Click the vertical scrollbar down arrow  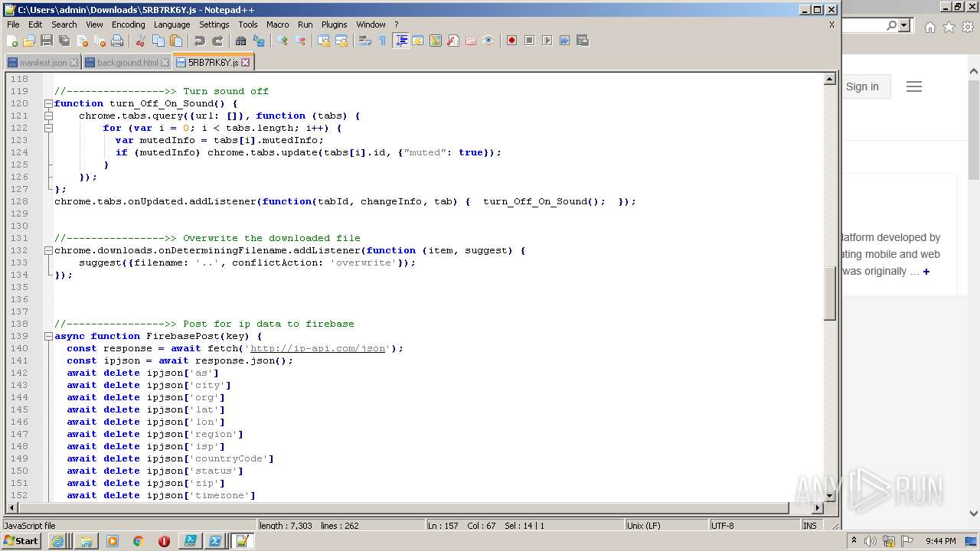pos(829,495)
